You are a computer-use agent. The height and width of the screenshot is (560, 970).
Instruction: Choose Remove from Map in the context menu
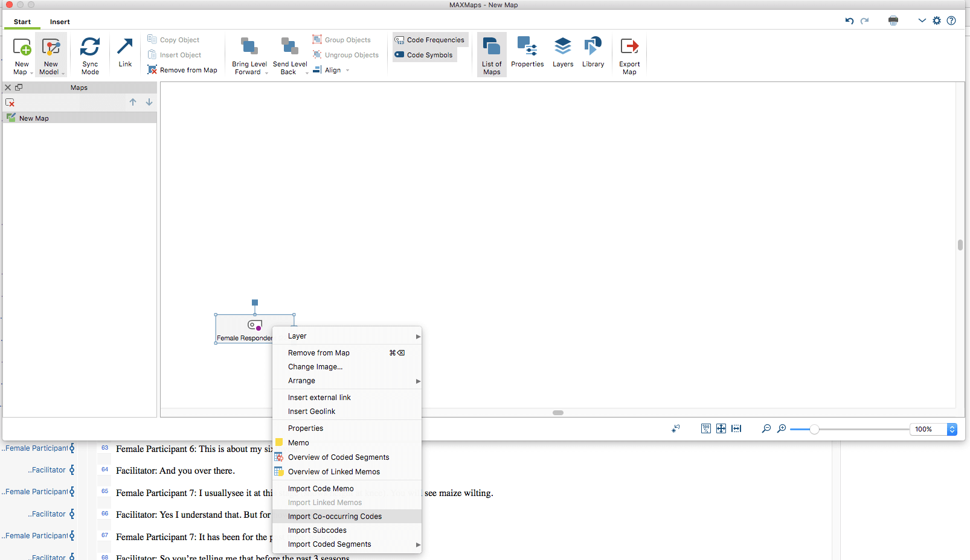pos(347,353)
